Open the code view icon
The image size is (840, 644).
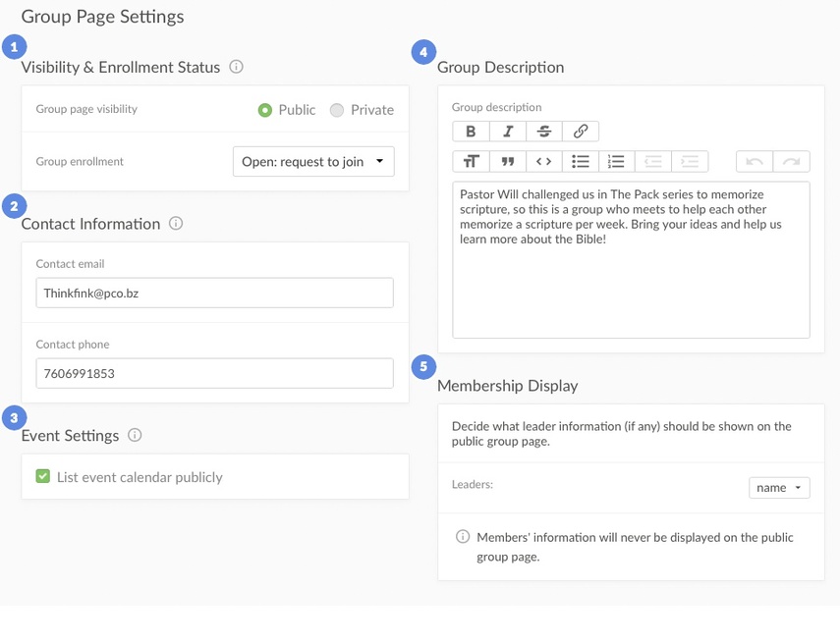click(544, 161)
